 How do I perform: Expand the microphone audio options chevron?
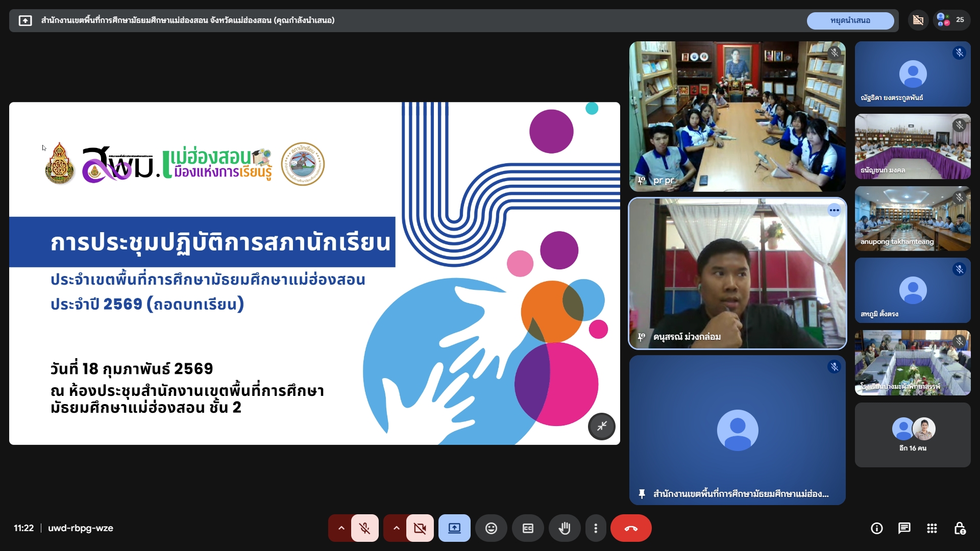(340, 528)
